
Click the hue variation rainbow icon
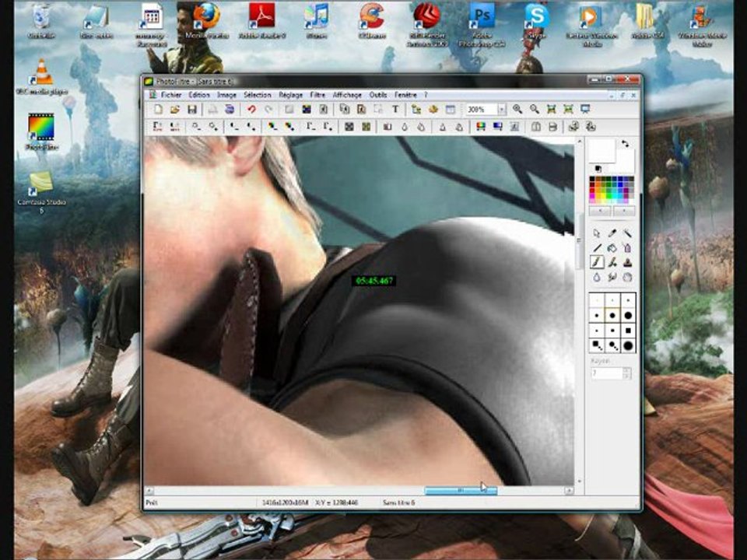pos(480,127)
